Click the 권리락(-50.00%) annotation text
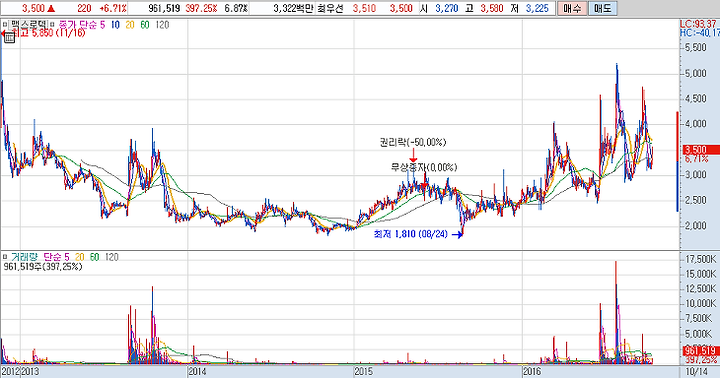Viewport: 720px width, 378px height. pyautogui.click(x=413, y=142)
